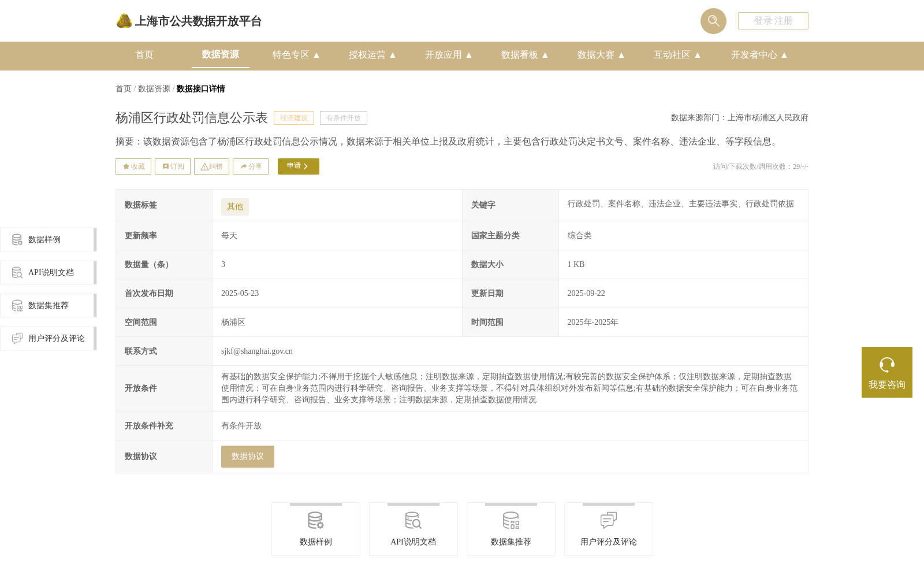The image size is (924, 578).
Task: Click the 纠错 report error button
Action: [x=211, y=166]
